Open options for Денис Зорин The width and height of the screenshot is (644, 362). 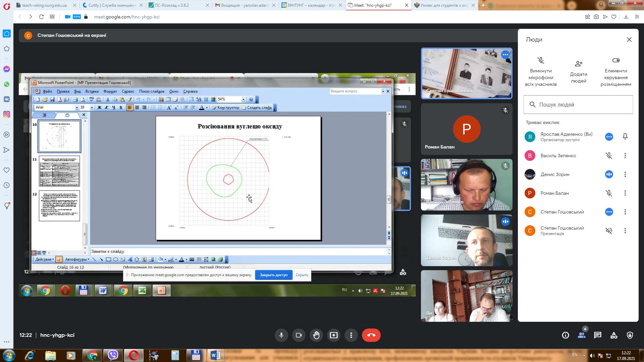[x=625, y=174]
